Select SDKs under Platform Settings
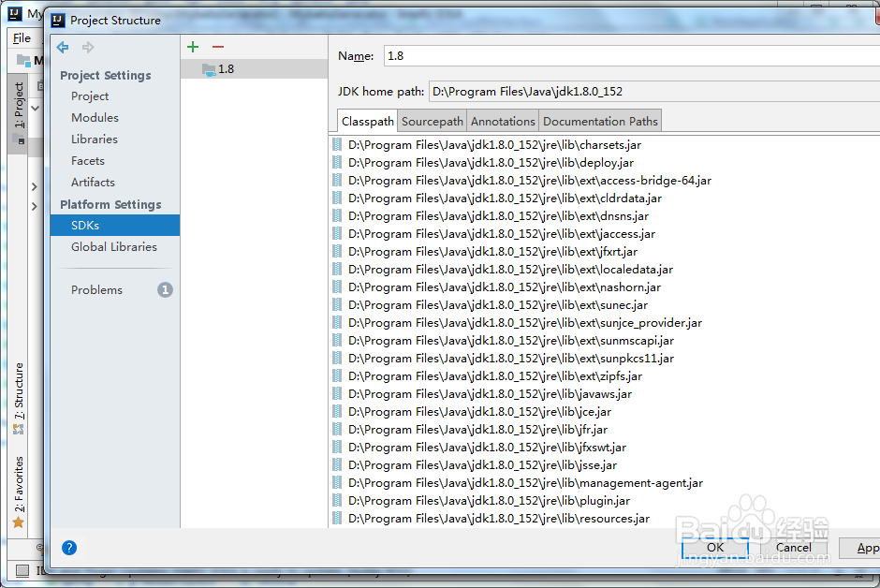Screen dimensions: 880x588 (x=115, y=225)
